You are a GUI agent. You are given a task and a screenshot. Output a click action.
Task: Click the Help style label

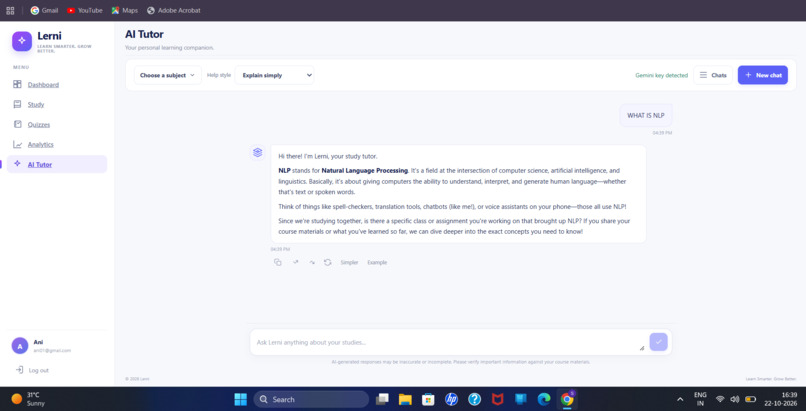click(219, 75)
